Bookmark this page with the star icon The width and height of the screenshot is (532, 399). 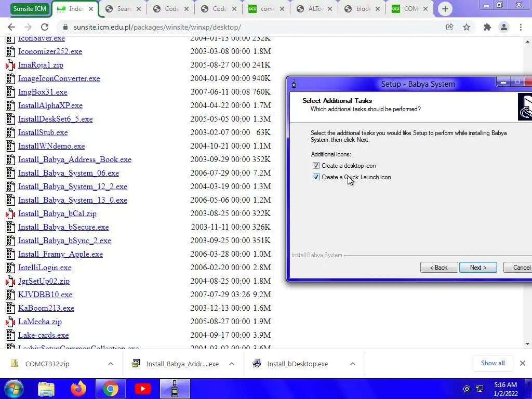tap(467, 27)
